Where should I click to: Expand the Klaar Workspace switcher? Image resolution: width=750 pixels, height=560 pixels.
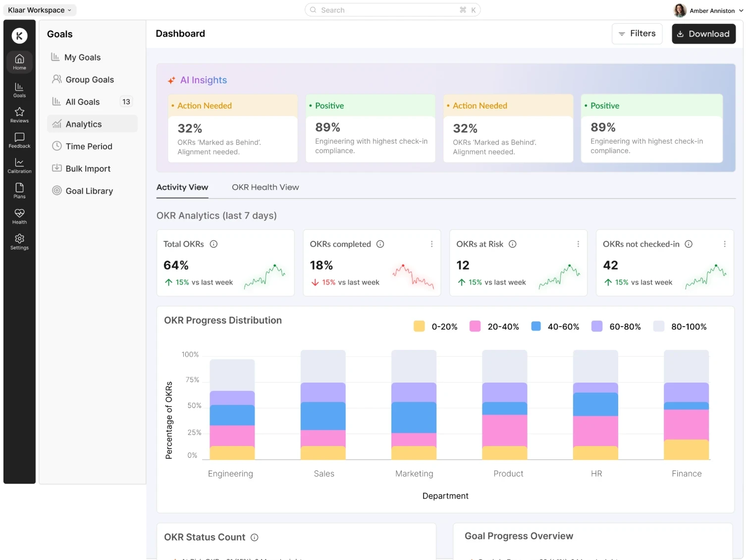click(40, 10)
